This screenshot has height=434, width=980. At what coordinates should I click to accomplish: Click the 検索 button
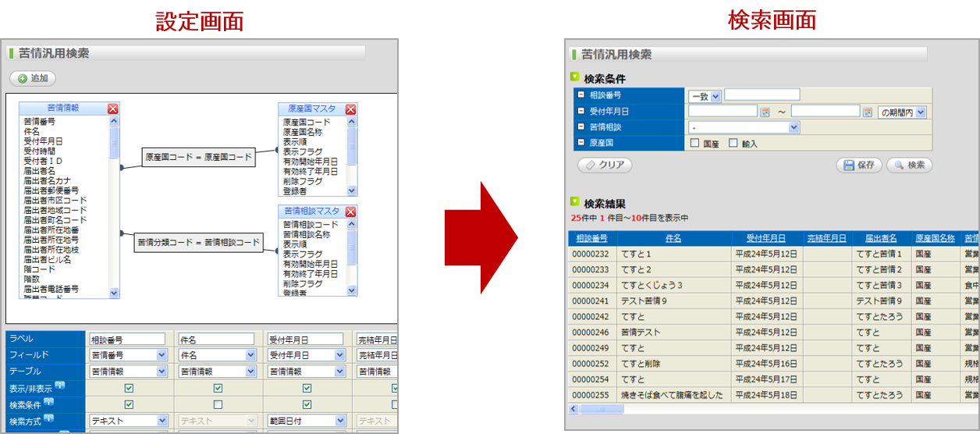click(909, 165)
